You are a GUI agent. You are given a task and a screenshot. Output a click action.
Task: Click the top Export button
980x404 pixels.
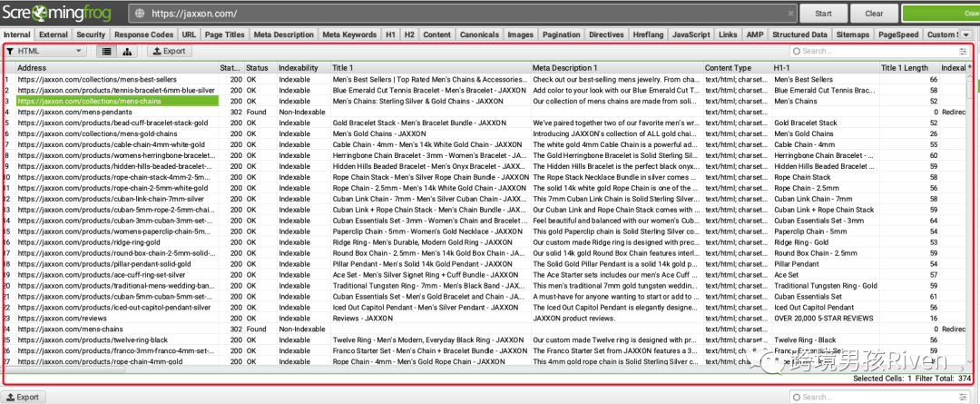[170, 51]
